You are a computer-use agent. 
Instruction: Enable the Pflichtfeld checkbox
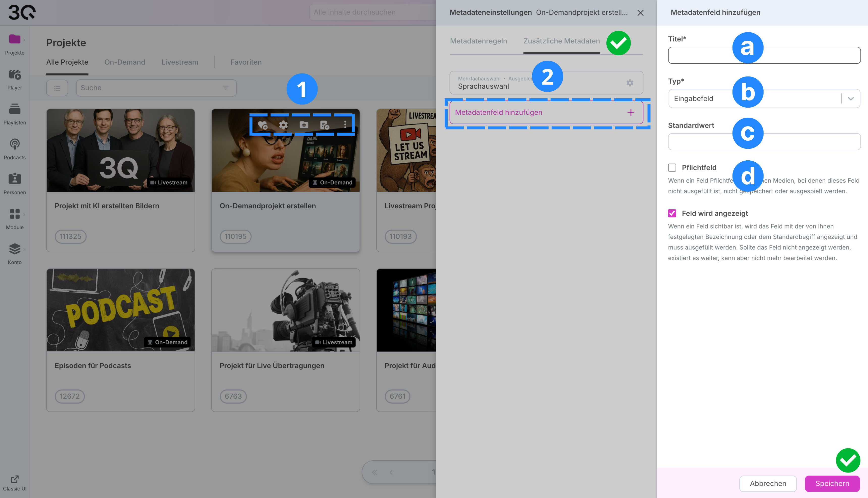point(672,168)
